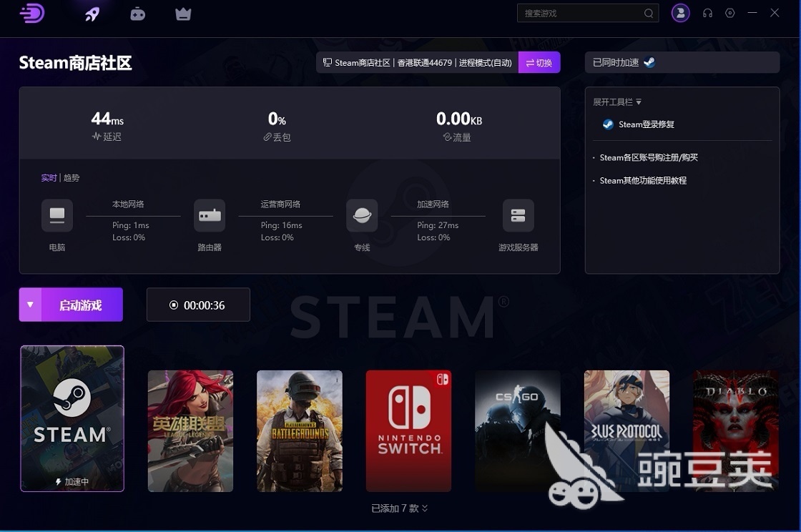Click the 0.00KB 流量 traffic readout

(x=458, y=126)
